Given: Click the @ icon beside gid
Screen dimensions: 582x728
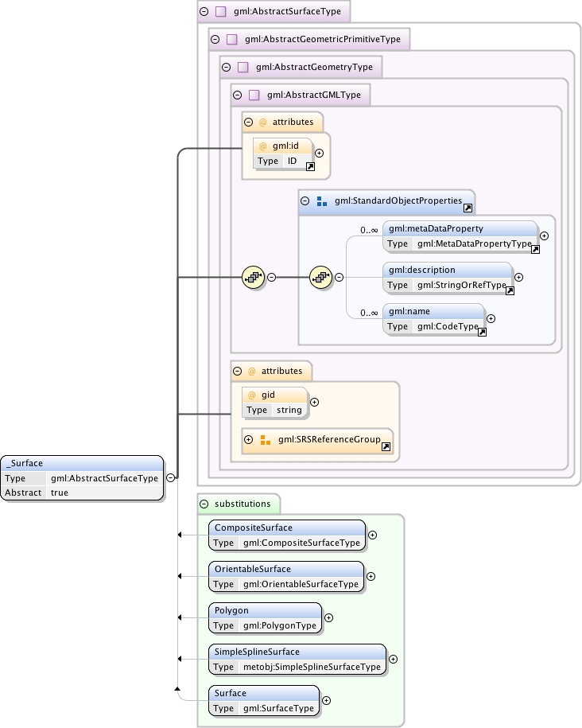Looking at the screenshot, I should [x=252, y=395].
